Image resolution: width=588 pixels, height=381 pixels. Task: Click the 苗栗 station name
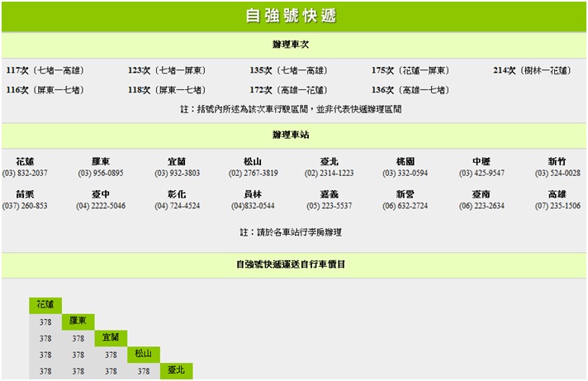25,194
